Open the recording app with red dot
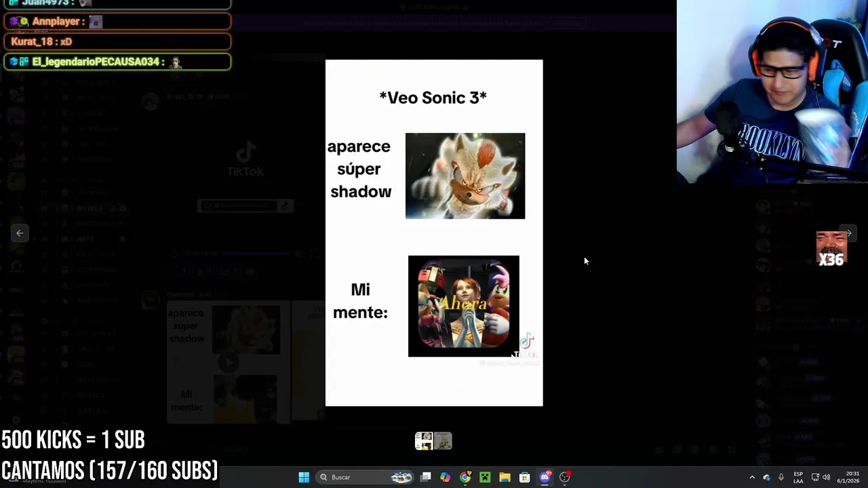Screen dimensions: 868x488 [x=564, y=477]
